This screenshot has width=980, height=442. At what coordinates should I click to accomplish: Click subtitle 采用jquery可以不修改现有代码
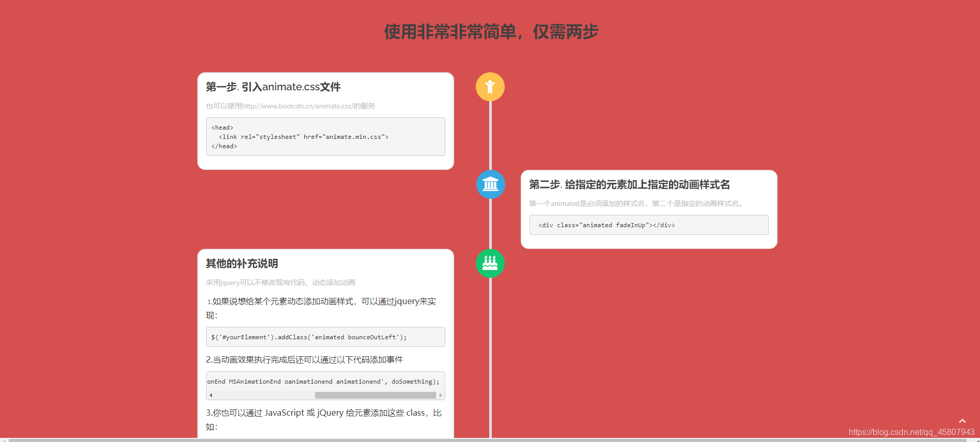pyautogui.click(x=281, y=282)
